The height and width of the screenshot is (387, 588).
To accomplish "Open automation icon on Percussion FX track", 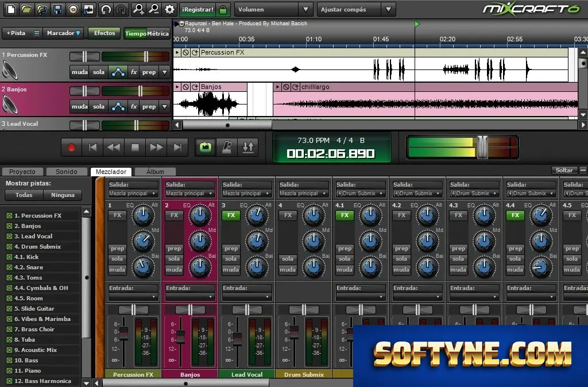I will click(x=118, y=72).
